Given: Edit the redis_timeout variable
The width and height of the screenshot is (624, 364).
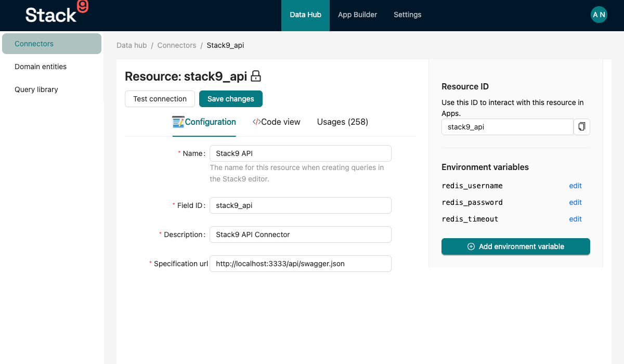Looking at the screenshot, I should tap(575, 219).
